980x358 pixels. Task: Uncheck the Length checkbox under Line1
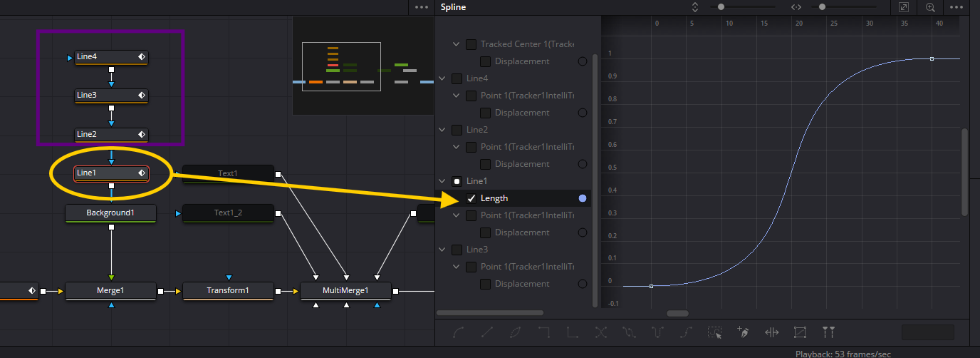coord(471,198)
